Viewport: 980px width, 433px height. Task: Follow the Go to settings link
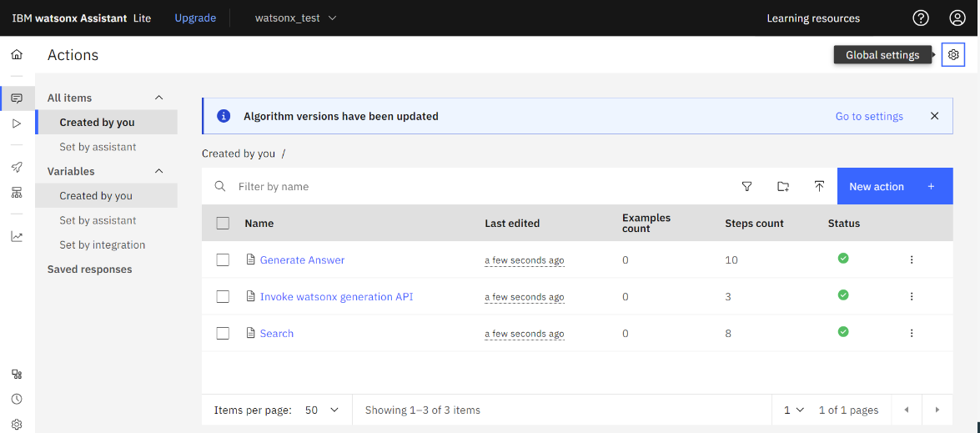869,117
